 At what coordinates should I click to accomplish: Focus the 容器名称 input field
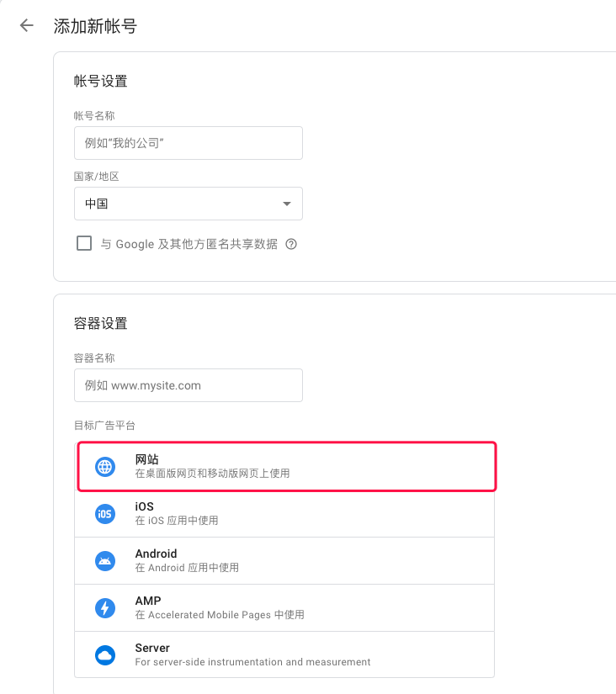[x=189, y=385]
